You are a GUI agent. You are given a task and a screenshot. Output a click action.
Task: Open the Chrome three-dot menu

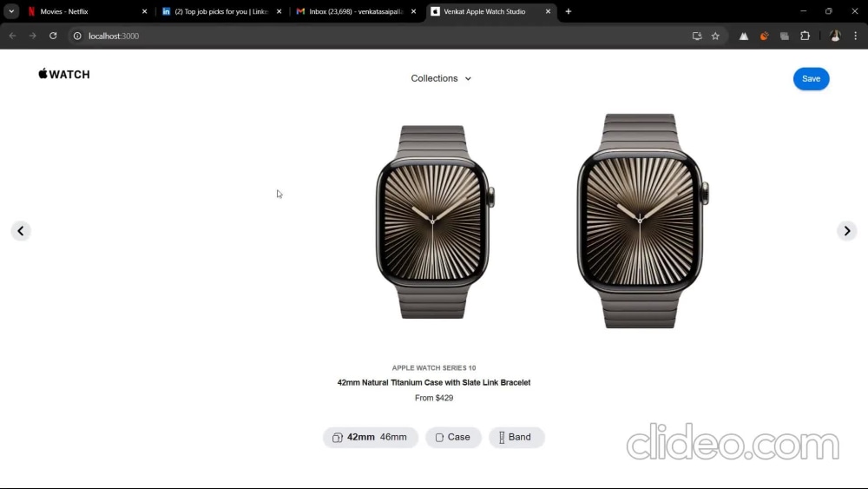tap(855, 36)
